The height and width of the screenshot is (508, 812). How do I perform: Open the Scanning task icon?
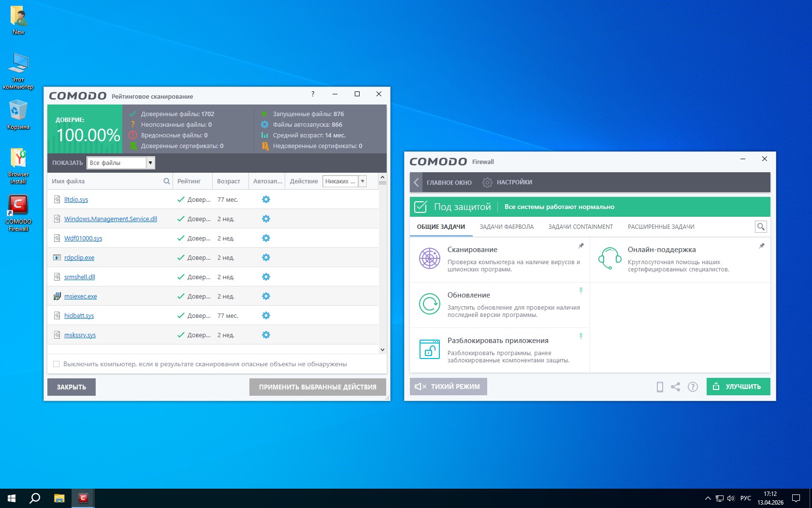[x=429, y=258]
